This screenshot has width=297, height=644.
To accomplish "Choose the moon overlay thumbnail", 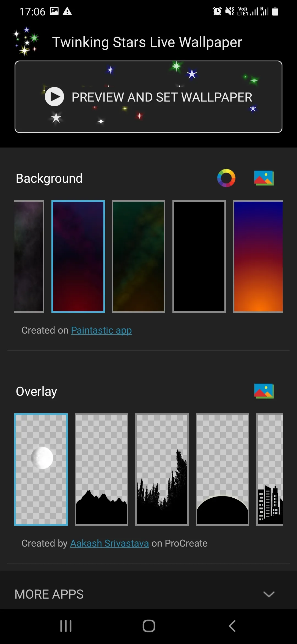I will pos(41,470).
